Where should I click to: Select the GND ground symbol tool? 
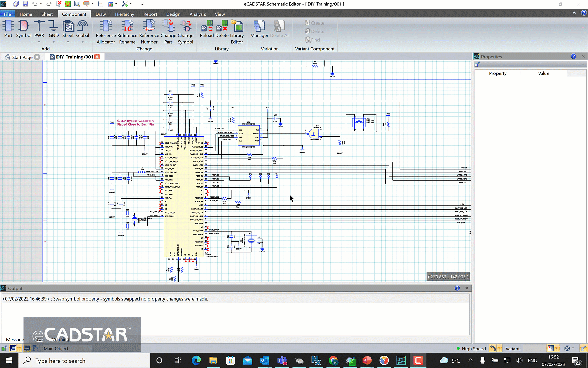[53, 29]
